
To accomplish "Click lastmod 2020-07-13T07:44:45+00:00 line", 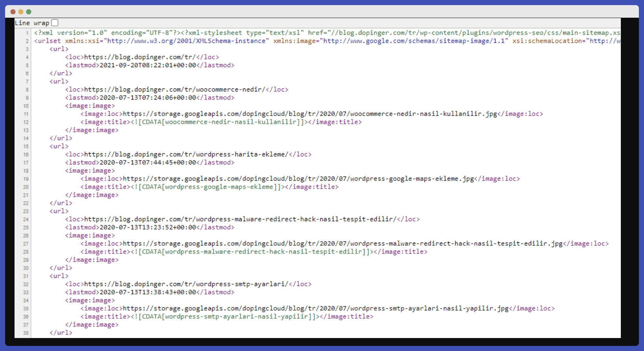I will pos(150,162).
